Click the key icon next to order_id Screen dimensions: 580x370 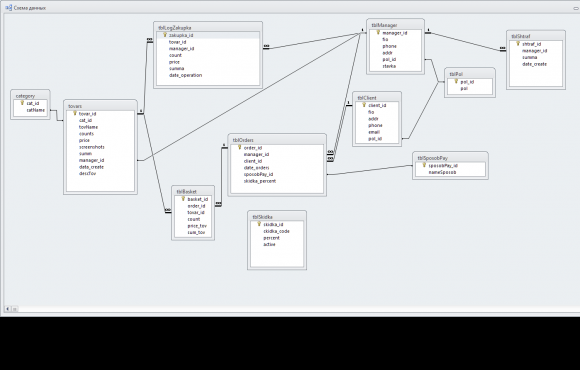point(239,148)
